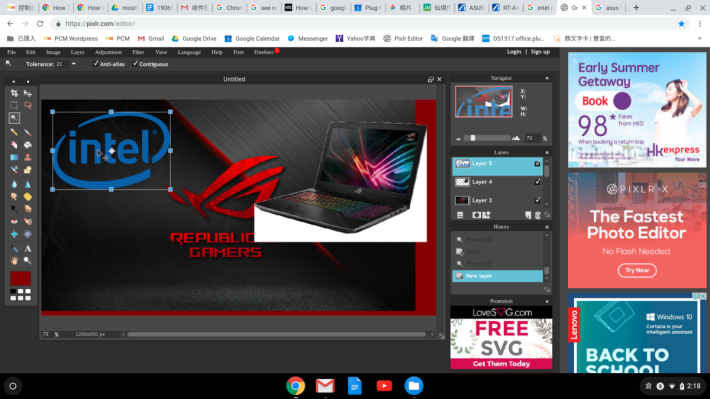Select the Paint bucket tool

pos(28,145)
